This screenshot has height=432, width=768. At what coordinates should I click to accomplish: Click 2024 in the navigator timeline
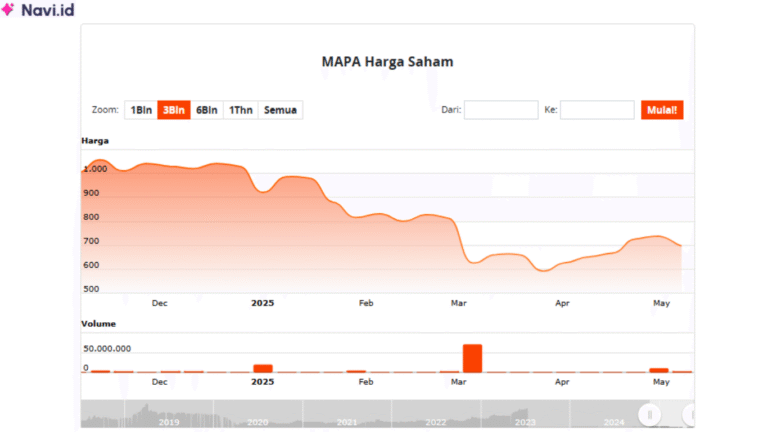point(614,422)
